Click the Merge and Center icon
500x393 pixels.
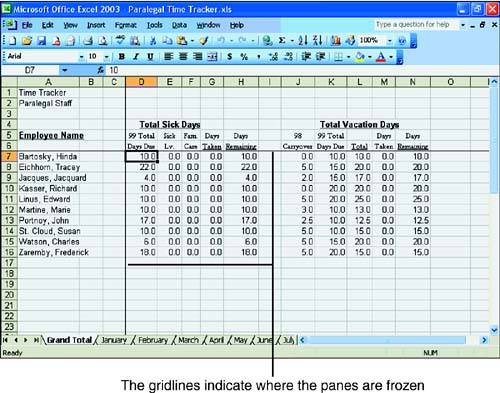point(212,57)
